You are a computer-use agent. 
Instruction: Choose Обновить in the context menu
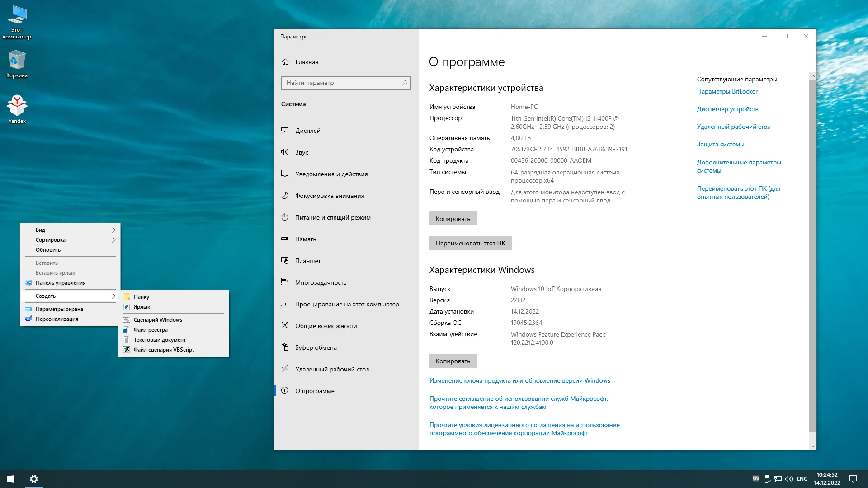pyautogui.click(x=48, y=249)
